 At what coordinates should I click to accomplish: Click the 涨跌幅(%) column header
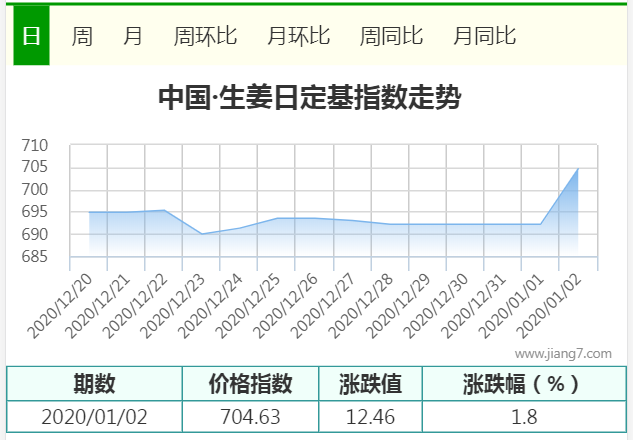coord(524,383)
